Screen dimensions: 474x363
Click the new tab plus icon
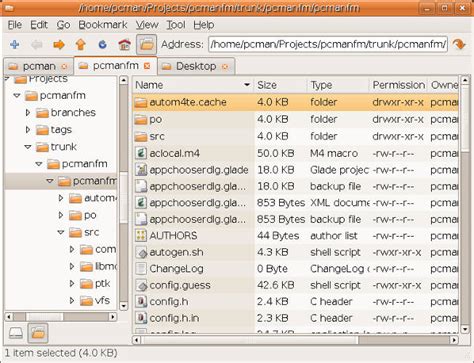point(15,44)
